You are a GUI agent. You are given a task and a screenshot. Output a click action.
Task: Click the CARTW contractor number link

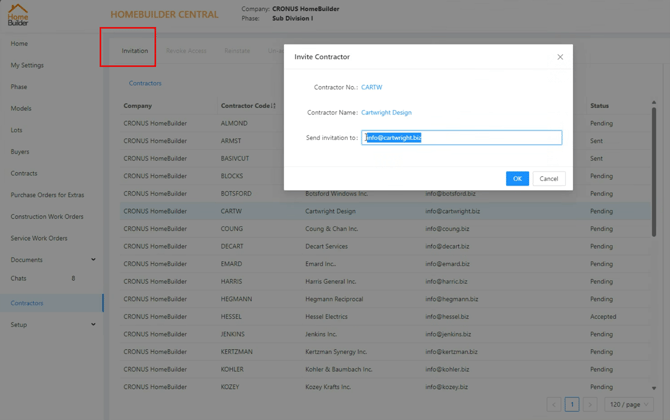371,87
